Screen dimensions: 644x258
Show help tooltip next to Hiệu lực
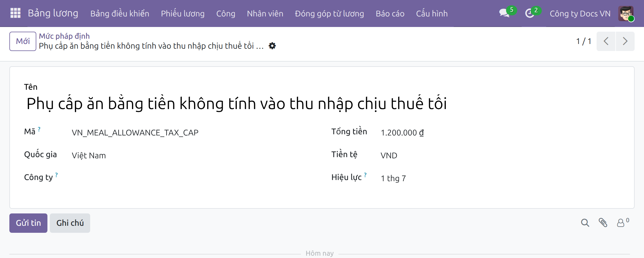(x=365, y=175)
